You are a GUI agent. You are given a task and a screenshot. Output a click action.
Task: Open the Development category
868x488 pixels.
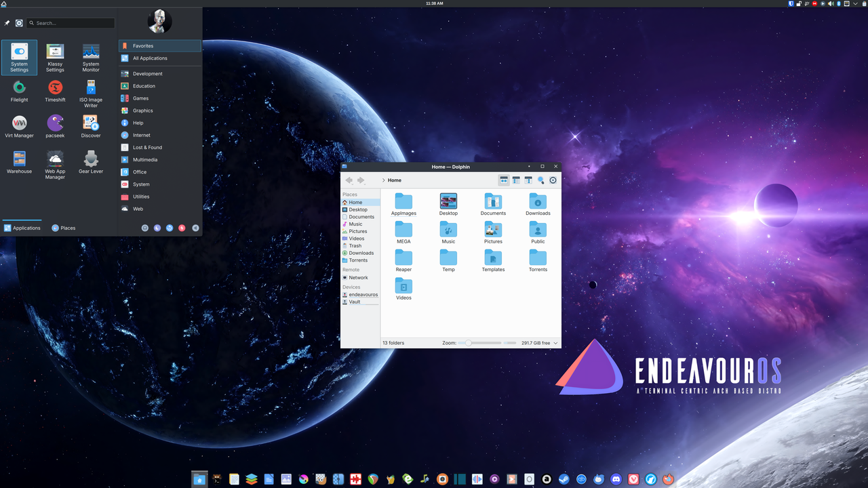(x=160, y=74)
